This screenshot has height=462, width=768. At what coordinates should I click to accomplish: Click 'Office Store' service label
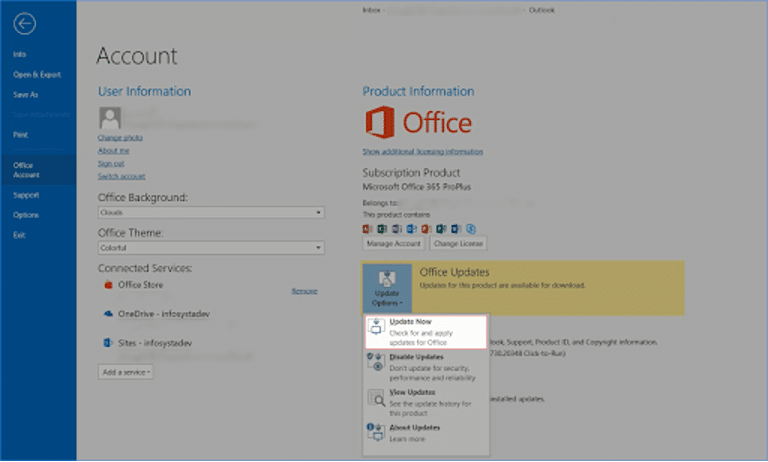(x=141, y=285)
